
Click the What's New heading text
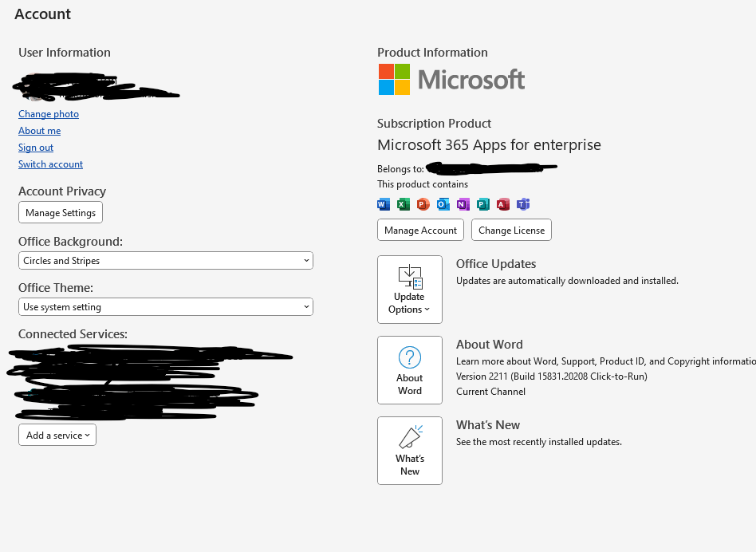(x=488, y=424)
